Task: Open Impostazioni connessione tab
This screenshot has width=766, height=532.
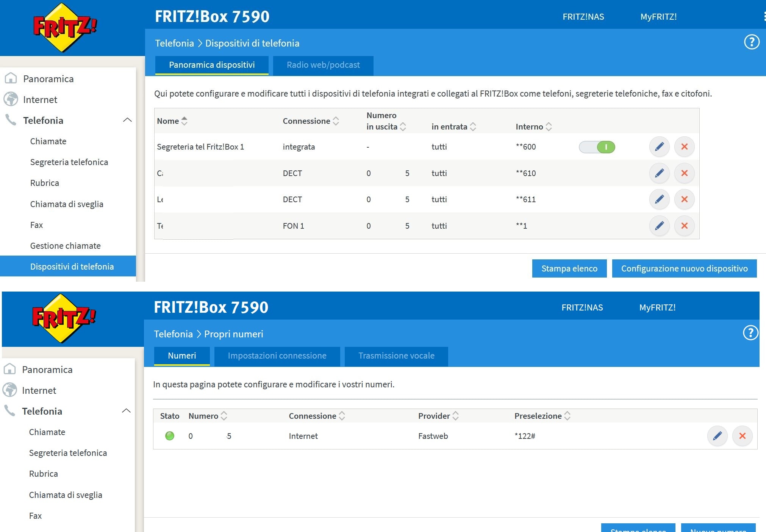Action: 277,356
